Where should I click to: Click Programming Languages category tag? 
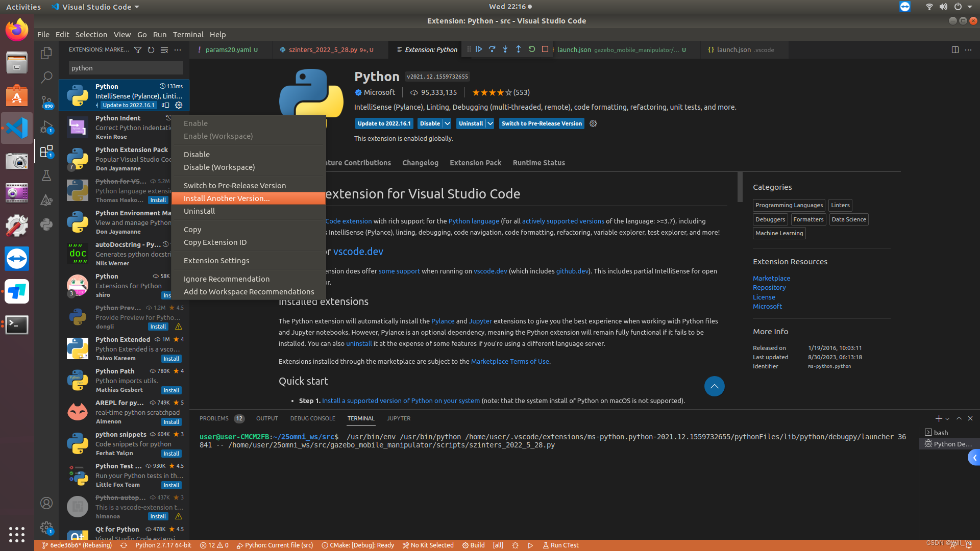tap(789, 205)
